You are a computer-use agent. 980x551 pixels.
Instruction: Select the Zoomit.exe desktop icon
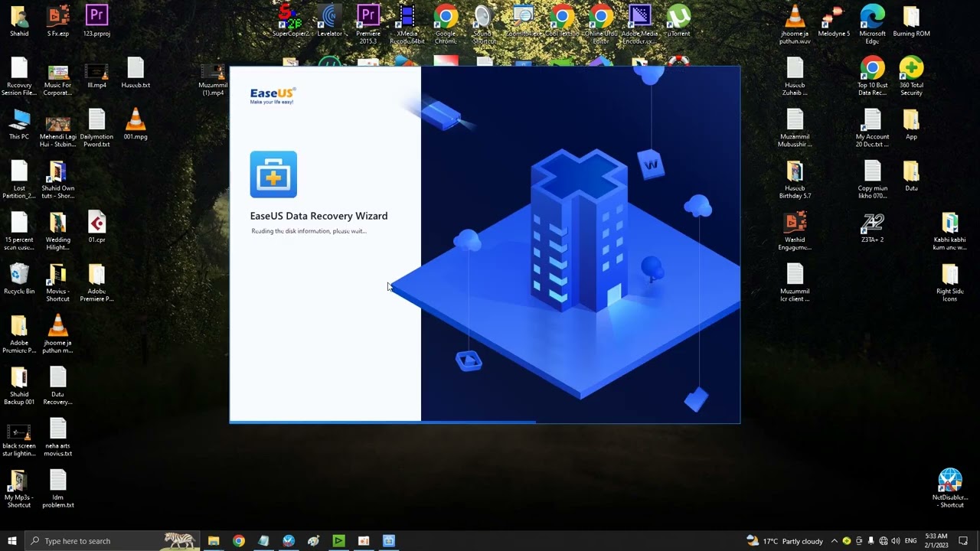(524, 21)
